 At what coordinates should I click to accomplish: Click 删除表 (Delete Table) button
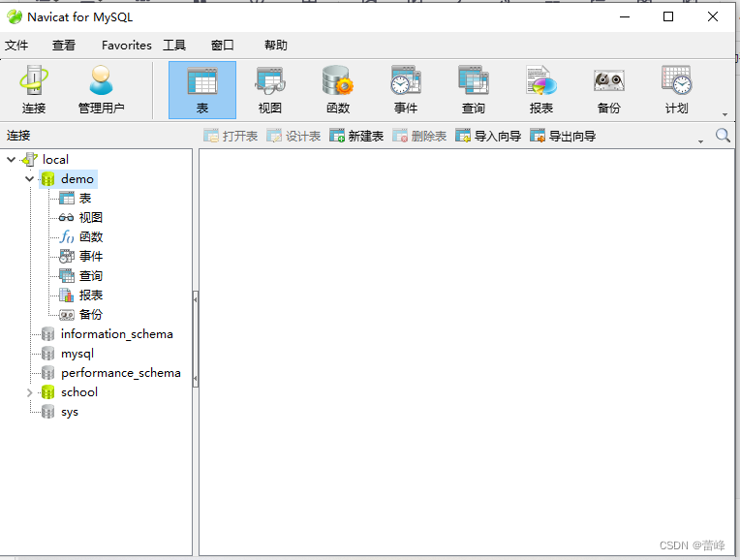(419, 136)
